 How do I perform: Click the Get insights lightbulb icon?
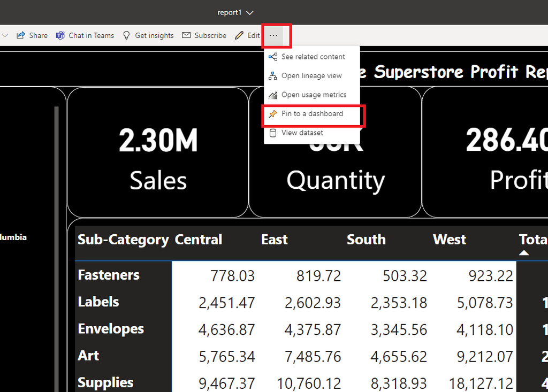coord(127,35)
